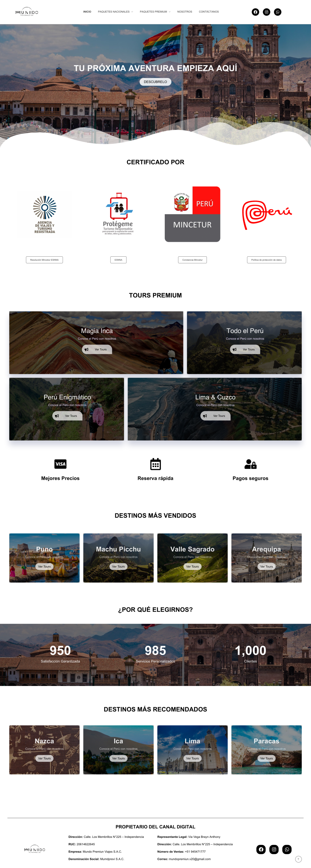Open the Contáctanos menu item

tap(209, 12)
